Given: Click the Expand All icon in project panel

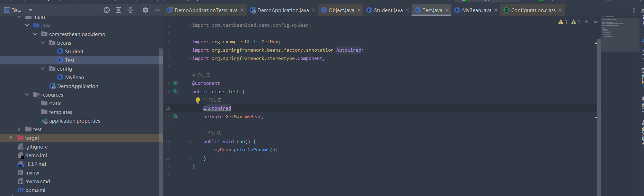Looking at the screenshot, I should (118, 10).
